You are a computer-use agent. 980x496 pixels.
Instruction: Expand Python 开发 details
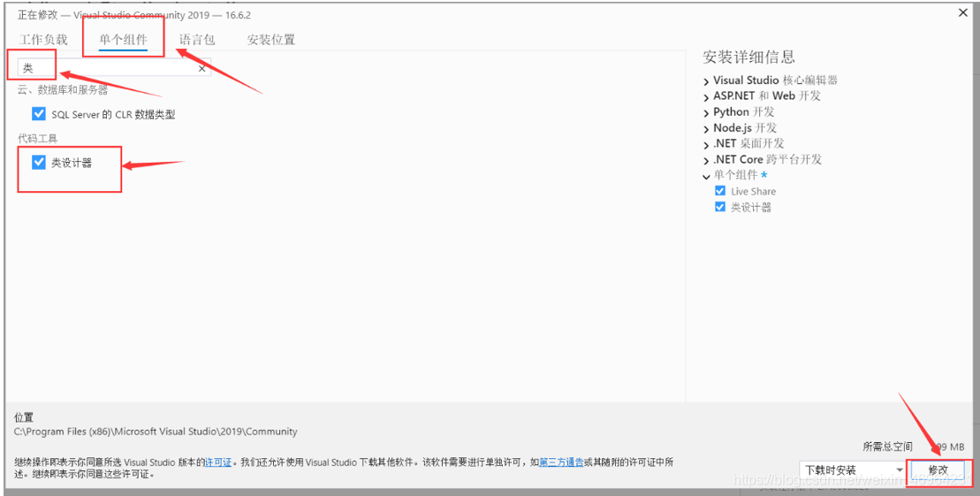point(706,112)
